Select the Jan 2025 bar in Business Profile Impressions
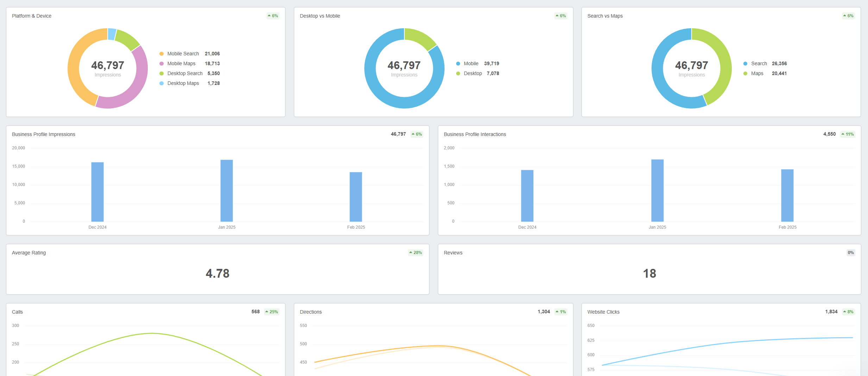The height and width of the screenshot is (376, 868). (227, 191)
